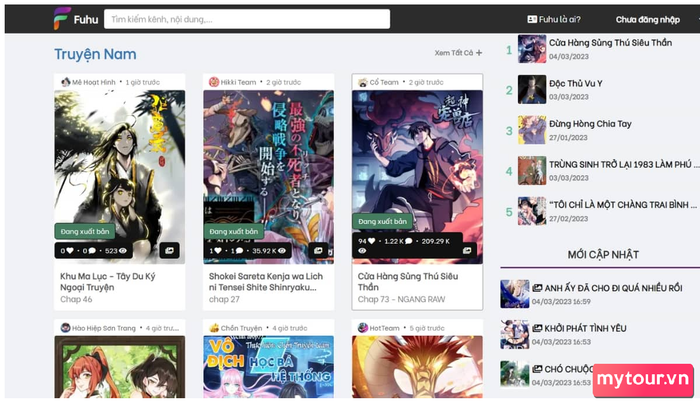This screenshot has height=405, width=700.
Task: Click heart icon on Khu Ma Lục card
Action: point(70,251)
